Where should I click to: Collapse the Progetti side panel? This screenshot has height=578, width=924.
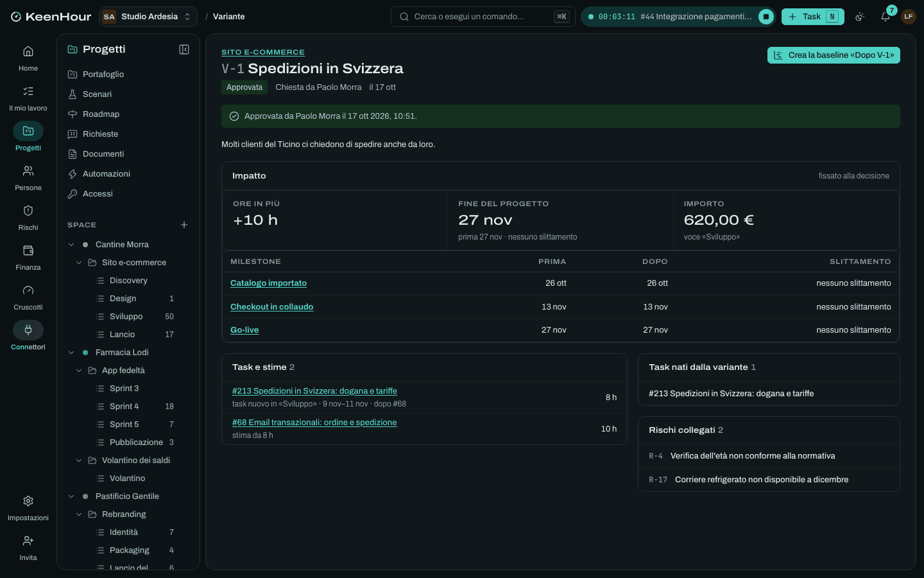tap(184, 49)
